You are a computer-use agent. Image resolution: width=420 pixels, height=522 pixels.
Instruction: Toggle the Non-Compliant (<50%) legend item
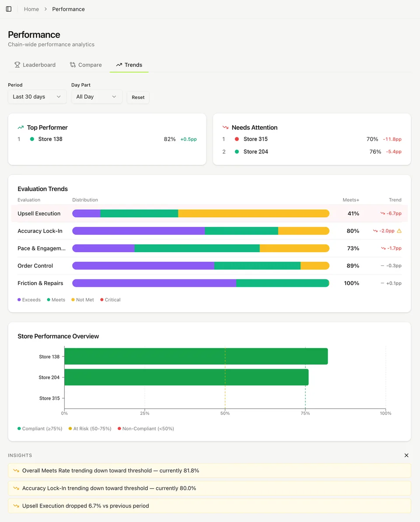[x=146, y=428]
